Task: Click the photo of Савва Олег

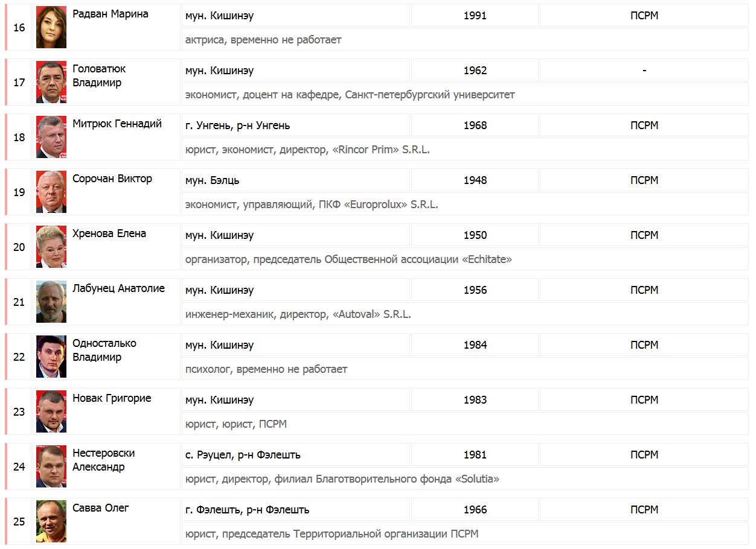Action: point(51,521)
